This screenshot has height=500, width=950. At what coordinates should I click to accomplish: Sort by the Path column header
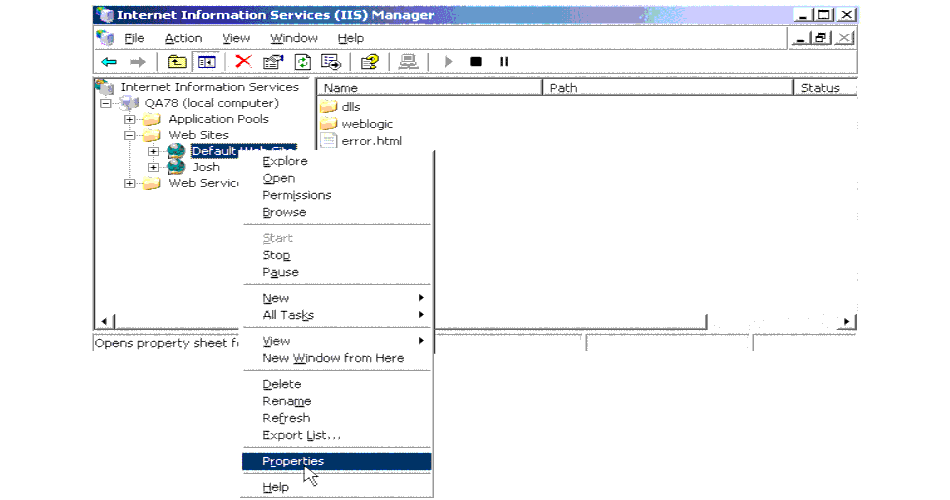click(668, 88)
